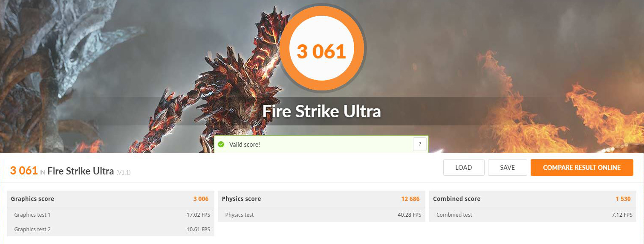Click the Graphics test 2 row
The width and height of the screenshot is (644, 244).
pos(111,229)
